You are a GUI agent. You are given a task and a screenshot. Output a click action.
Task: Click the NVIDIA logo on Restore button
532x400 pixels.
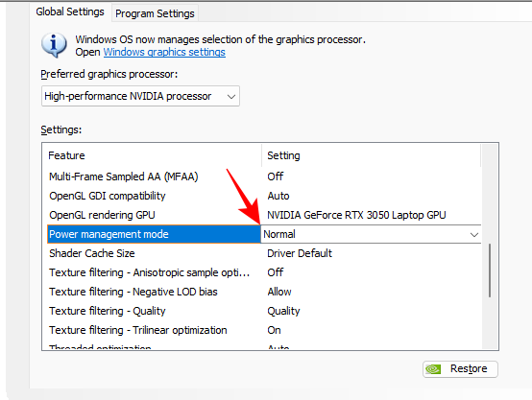(x=433, y=368)
